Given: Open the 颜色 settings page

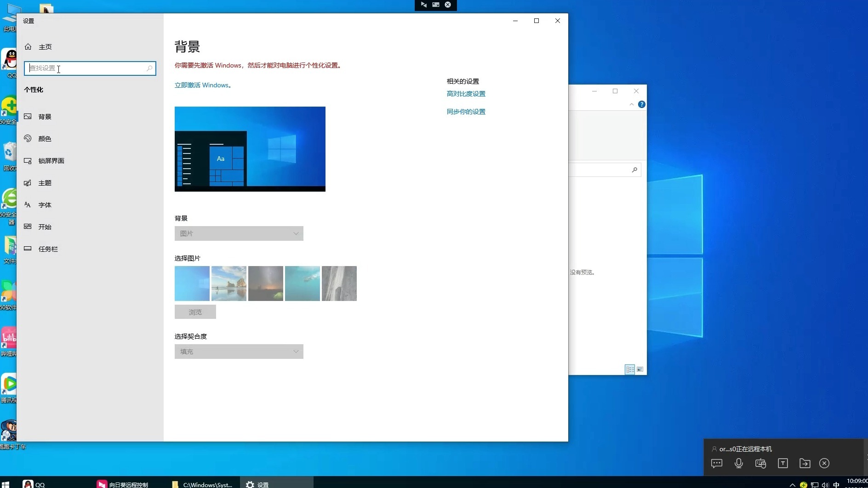Looking at the screenshot, I should tap(90, 139).
